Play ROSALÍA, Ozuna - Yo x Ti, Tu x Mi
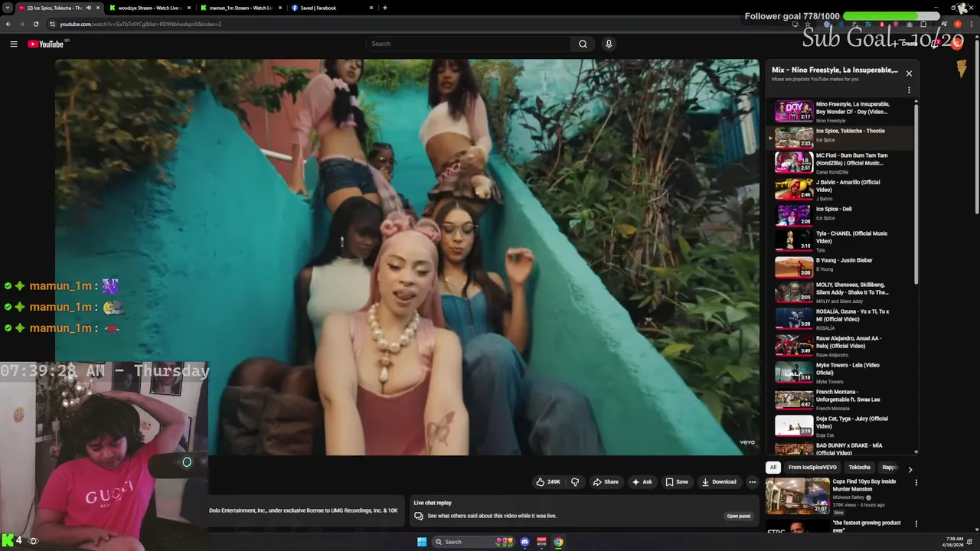The height and width of the screenshot is (551, 980). click(x=841, y=318)
